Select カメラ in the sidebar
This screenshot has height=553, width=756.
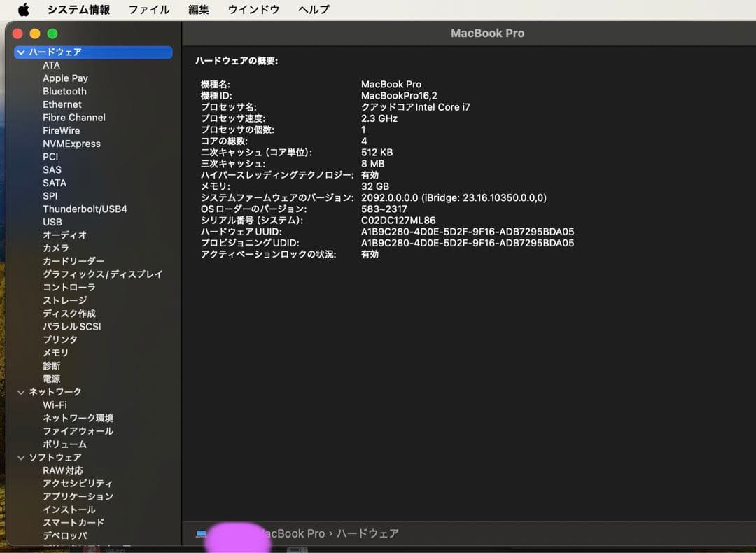tap(55, 248)
